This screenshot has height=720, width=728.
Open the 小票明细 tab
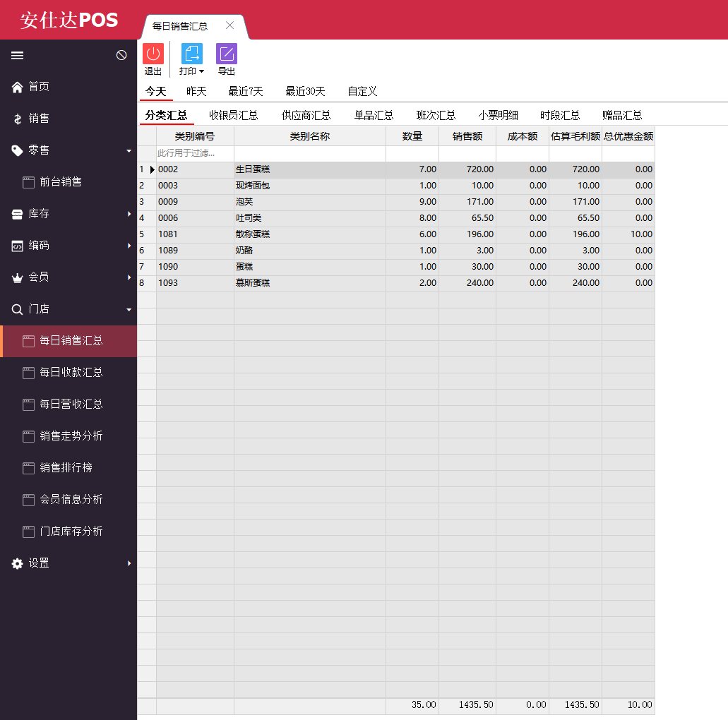click(x=499, y=115)
